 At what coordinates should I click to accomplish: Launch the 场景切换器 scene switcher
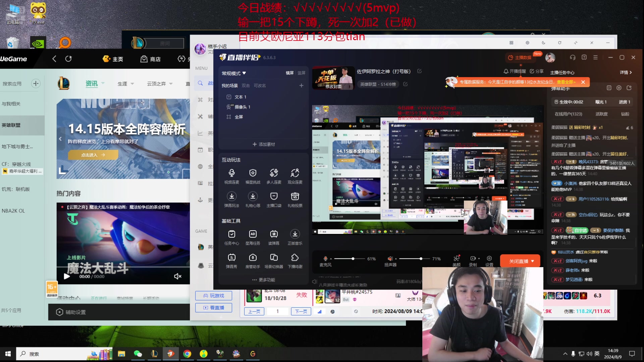[274, 258]
